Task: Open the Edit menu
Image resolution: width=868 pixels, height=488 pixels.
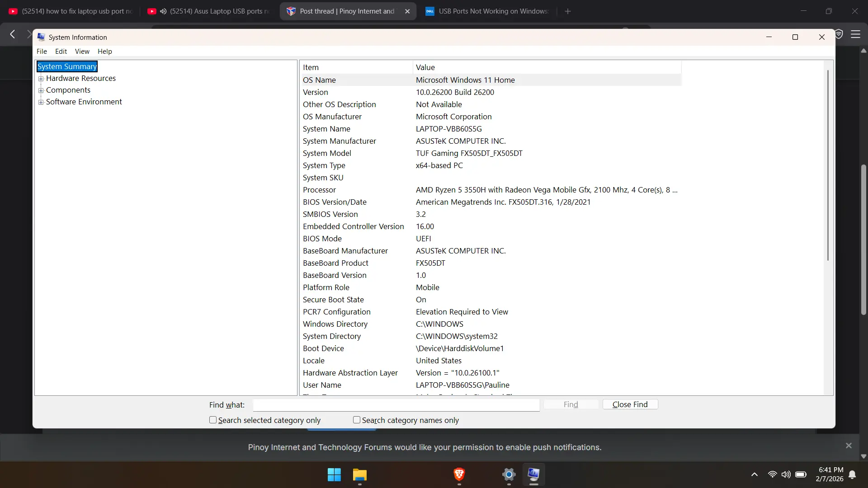Action: tap(61, 52)
